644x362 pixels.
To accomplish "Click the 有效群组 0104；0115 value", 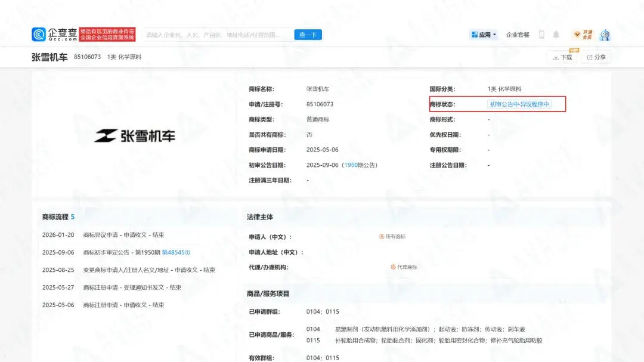I will click(323, 358).
